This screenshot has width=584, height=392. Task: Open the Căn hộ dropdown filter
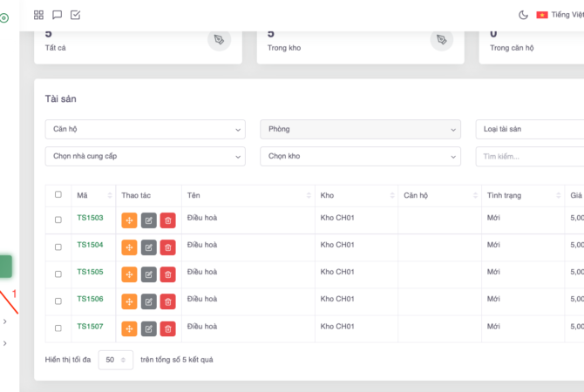[x=145, y=129]
